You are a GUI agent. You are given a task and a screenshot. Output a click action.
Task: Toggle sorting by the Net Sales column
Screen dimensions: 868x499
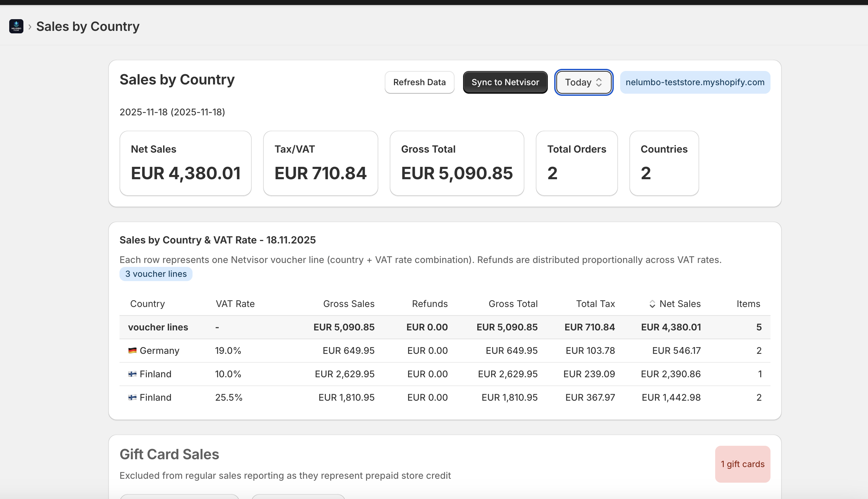(679, 304)
